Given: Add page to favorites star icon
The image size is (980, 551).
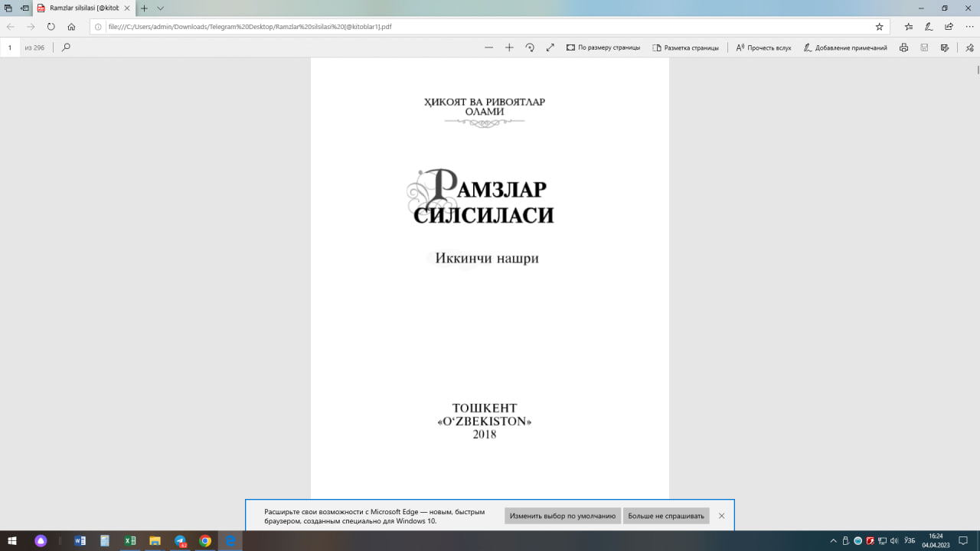Looking at the screenshot, I should click(879, 26).
